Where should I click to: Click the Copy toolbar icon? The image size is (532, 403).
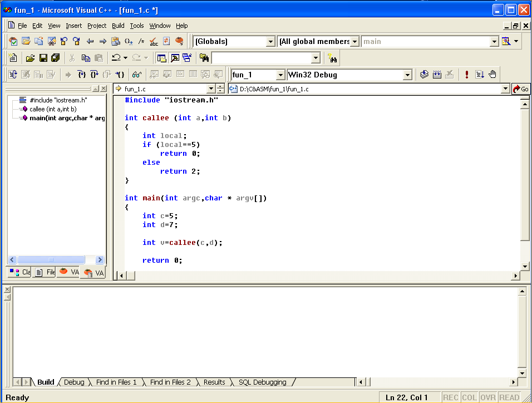click(x=86, y=58)
